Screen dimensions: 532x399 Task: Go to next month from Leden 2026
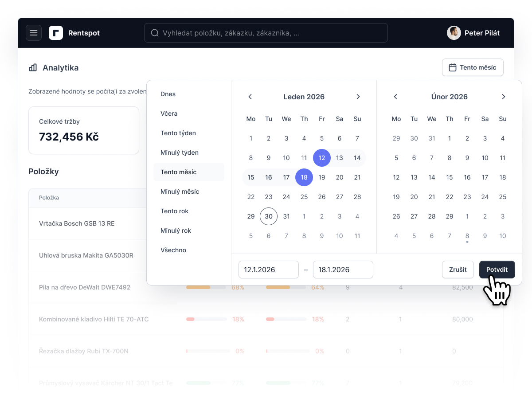(358, 97)
